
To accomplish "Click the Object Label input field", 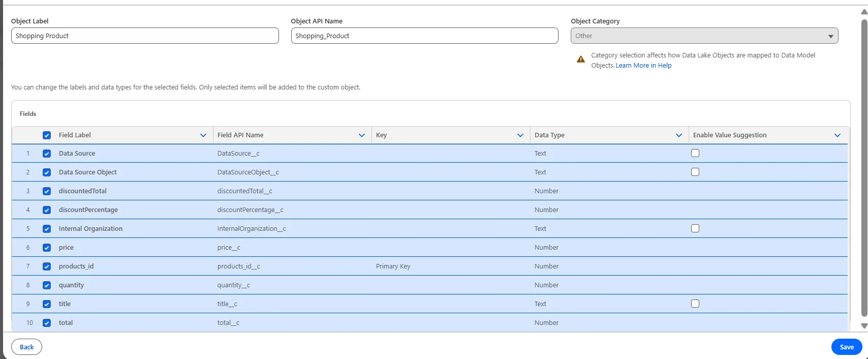I will click(145, 36).
